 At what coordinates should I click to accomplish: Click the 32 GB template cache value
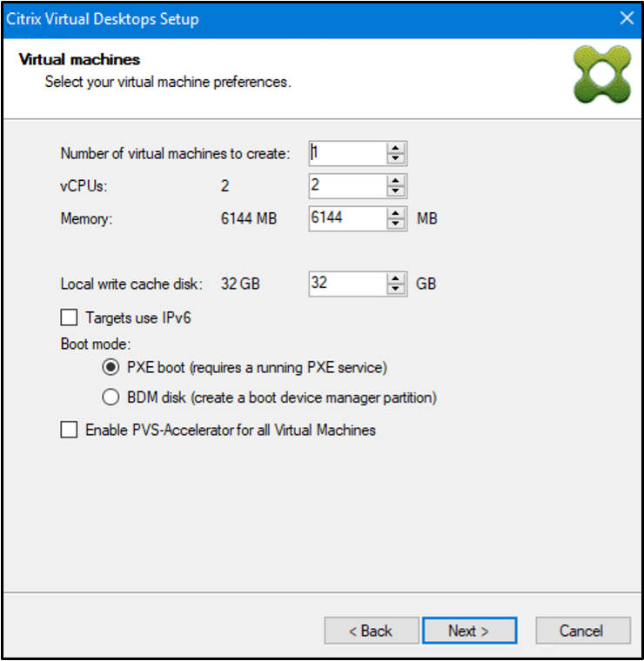[x=240, y=284]
